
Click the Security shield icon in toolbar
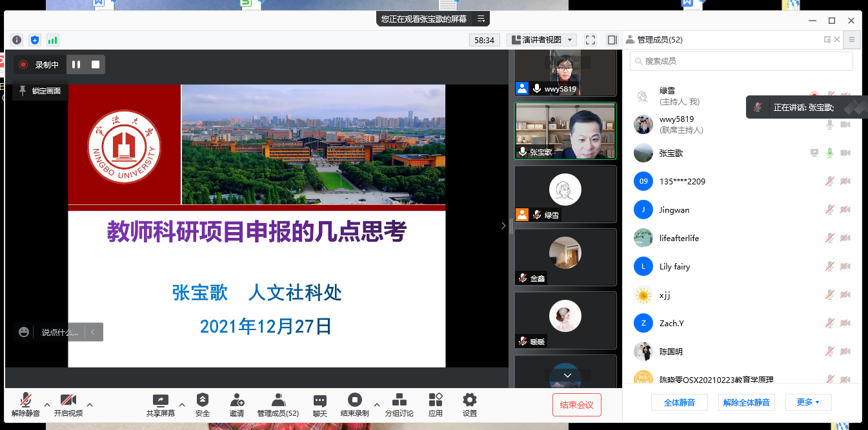(203, 400)
